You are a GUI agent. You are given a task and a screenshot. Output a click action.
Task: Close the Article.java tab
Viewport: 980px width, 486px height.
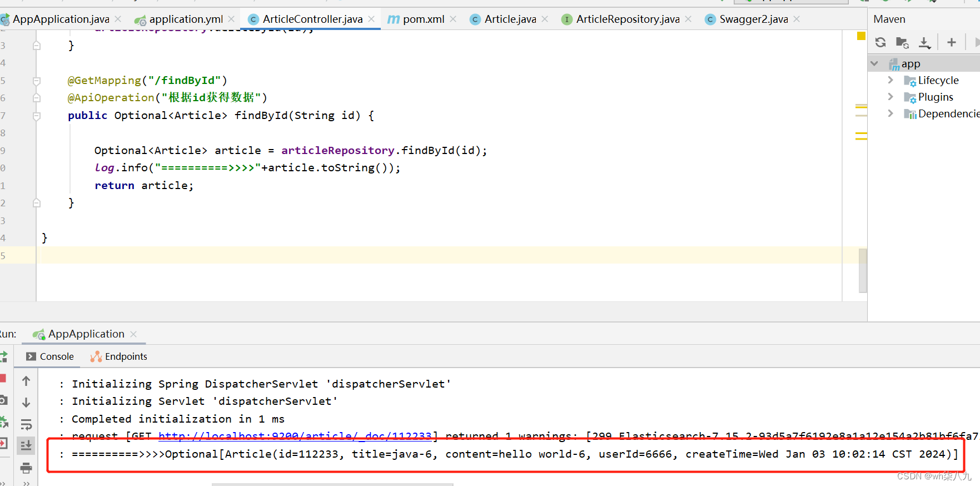coord(545,19)
